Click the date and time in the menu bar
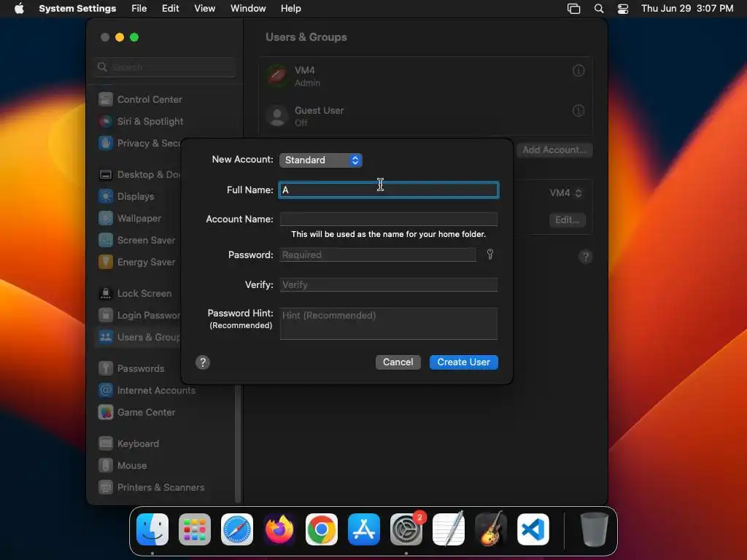 [x=687, y=9]
